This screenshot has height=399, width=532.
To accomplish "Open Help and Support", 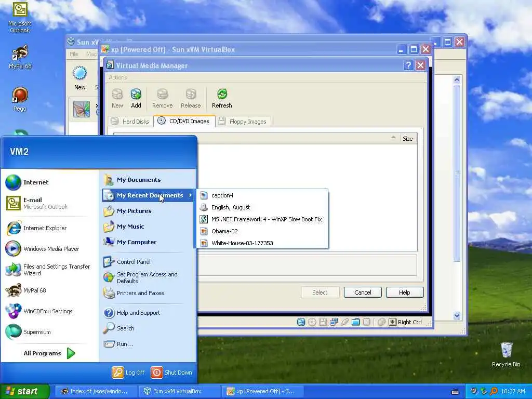I will click(x=148, y=312).
